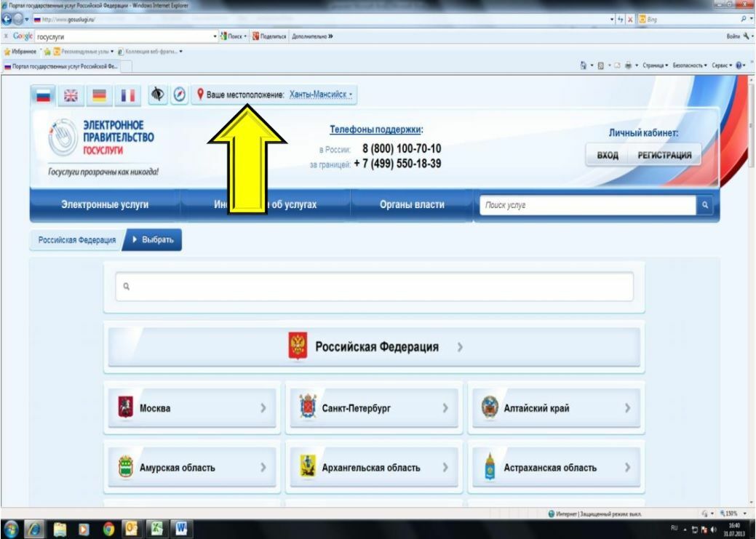Open the Телефоны поддержки link

pos(375,129)
